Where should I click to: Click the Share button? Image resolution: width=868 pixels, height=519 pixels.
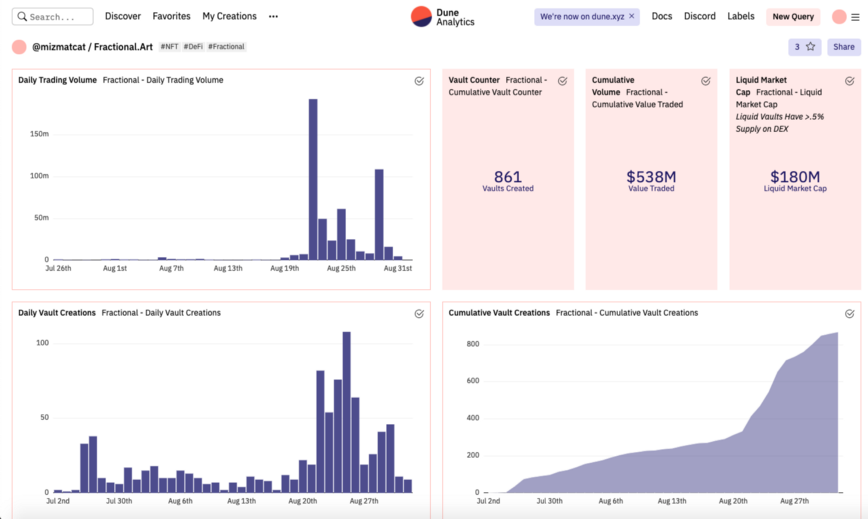tap(844, 47)
